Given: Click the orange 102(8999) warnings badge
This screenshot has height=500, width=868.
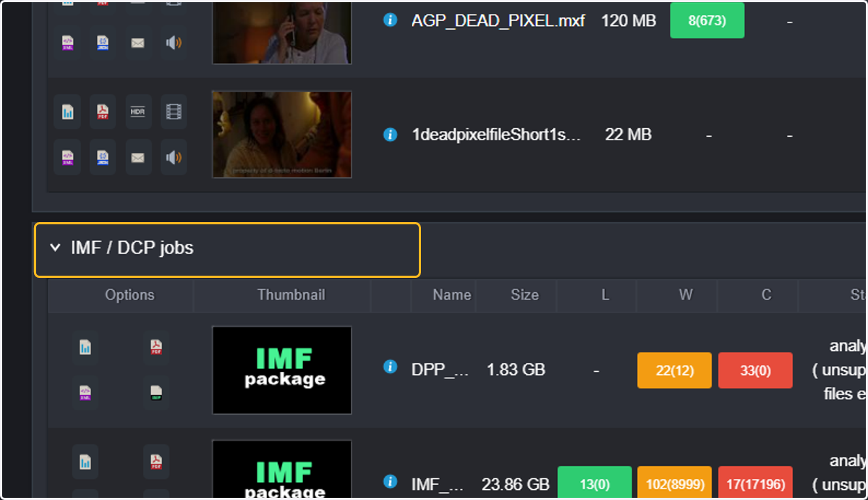Looking at the screenshot, I should (x=674, y=483).
